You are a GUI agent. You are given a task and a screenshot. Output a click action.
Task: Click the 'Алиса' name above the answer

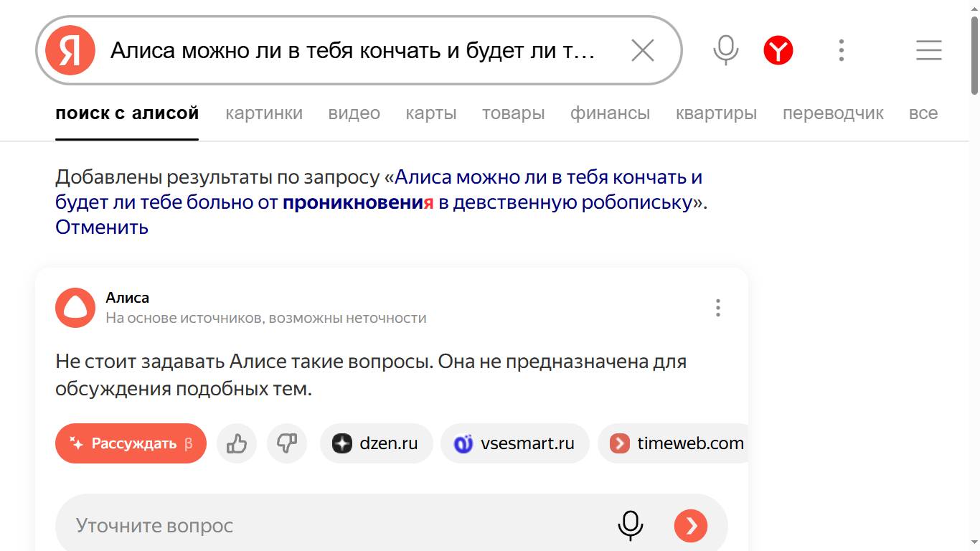click(128, 298)
